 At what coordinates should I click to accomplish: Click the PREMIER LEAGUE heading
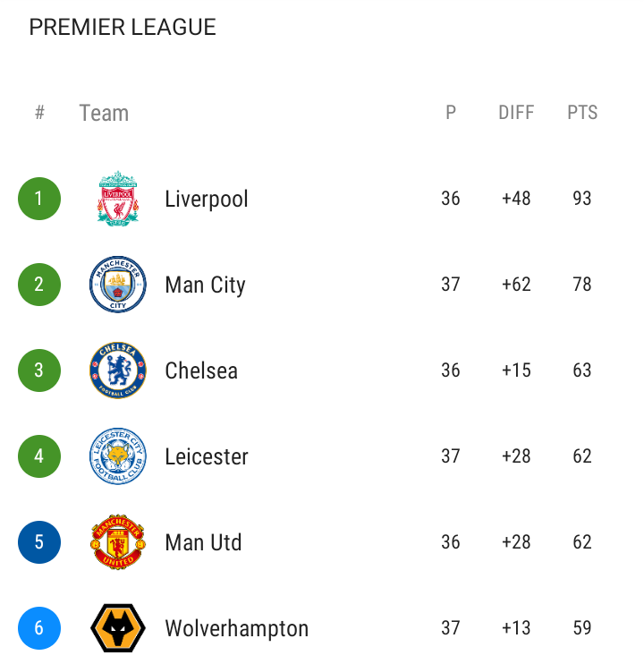tap(123, 28)
